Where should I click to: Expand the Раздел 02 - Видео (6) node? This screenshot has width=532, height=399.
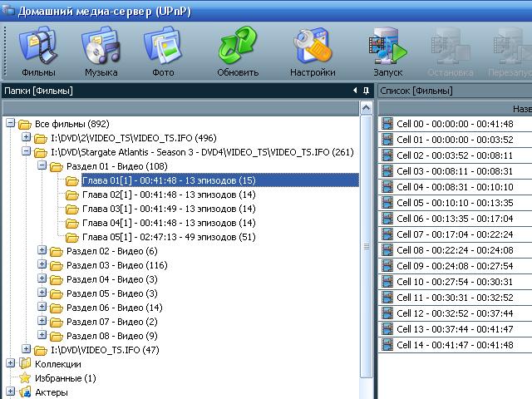[42, 251]
